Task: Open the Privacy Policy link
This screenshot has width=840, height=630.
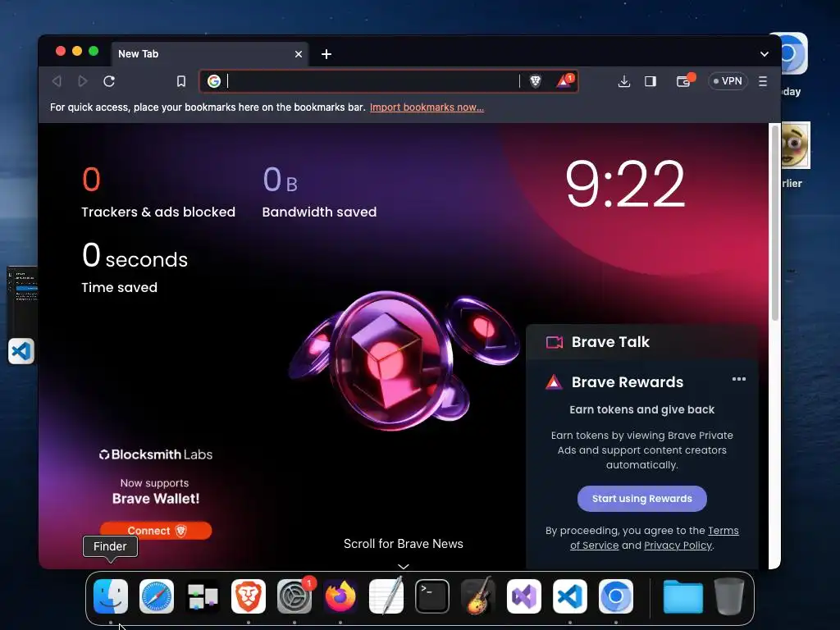Action: [678, 546]
